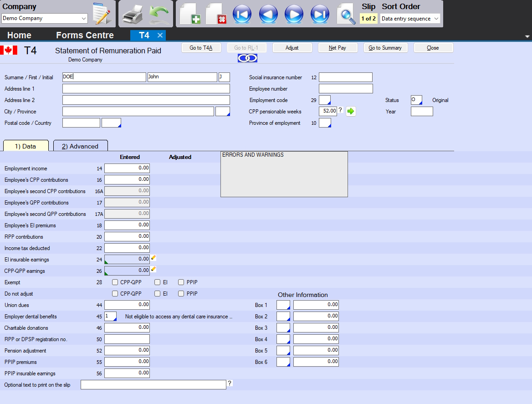This screenshot has width=532, height=404.
Task: Delete the slip using the red X icon
Action: pyautogui.click(x=216, y=14)
